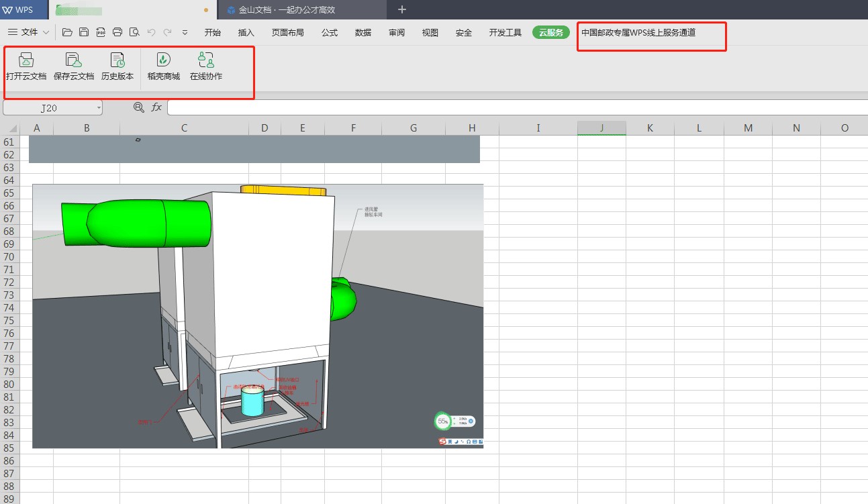Viewport: 868px width, 504px height.
Task: Open the 公式 tab
Action: pos(330,32)
